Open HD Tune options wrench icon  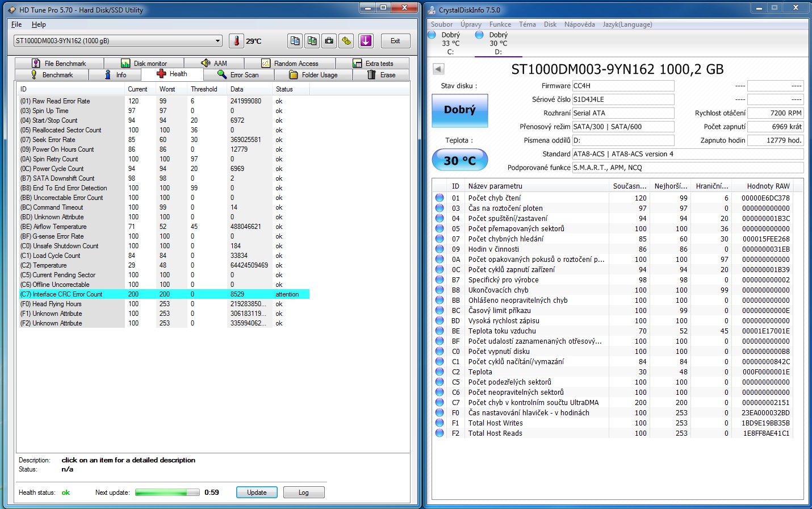[x=346, y=41]
